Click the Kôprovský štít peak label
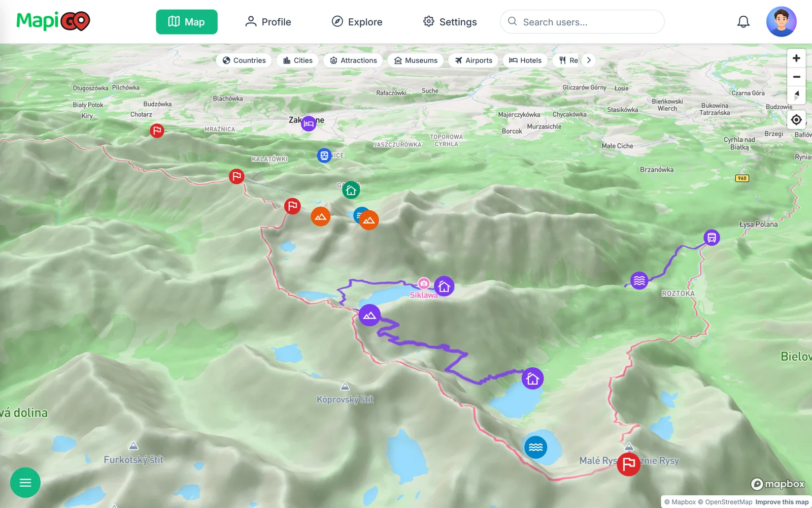The image size is (812, 508). (x=345, y=399)
